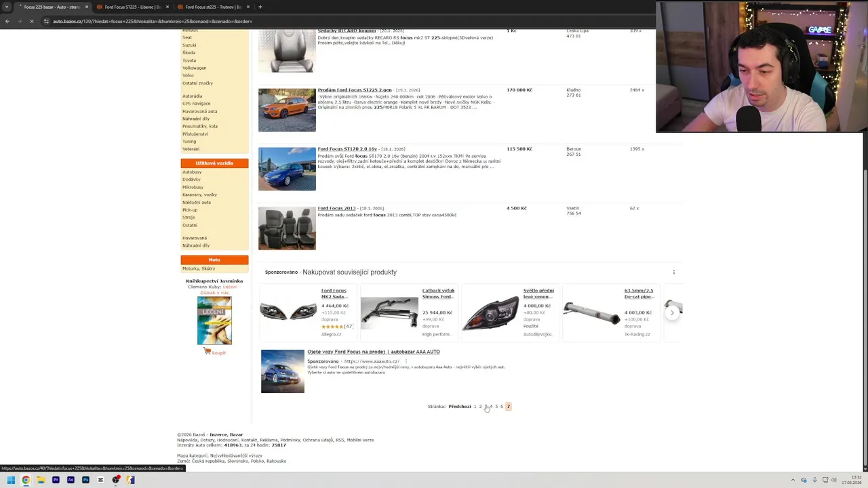Open Tuning category in the sidebar
The height and width of the screenshot is (488, 868).
point(189,141)
